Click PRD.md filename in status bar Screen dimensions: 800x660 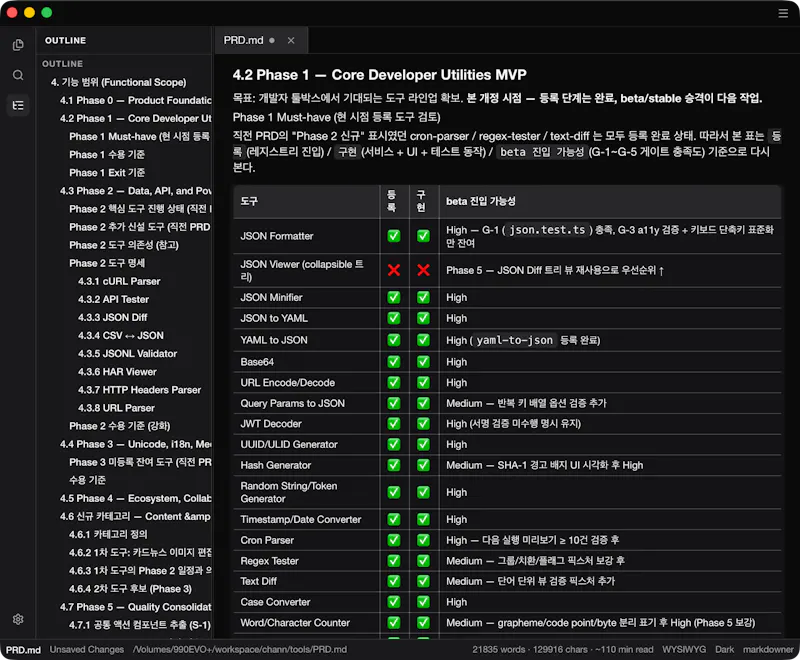pyautogui.click(x=23, y=650)
